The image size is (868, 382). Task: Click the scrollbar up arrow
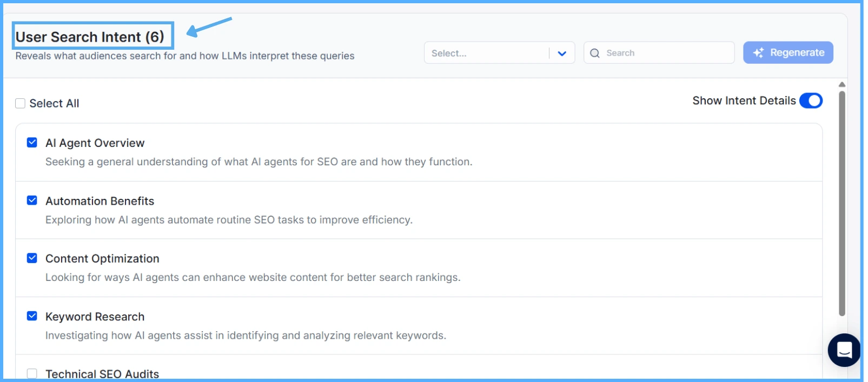(x=842, y=84)
